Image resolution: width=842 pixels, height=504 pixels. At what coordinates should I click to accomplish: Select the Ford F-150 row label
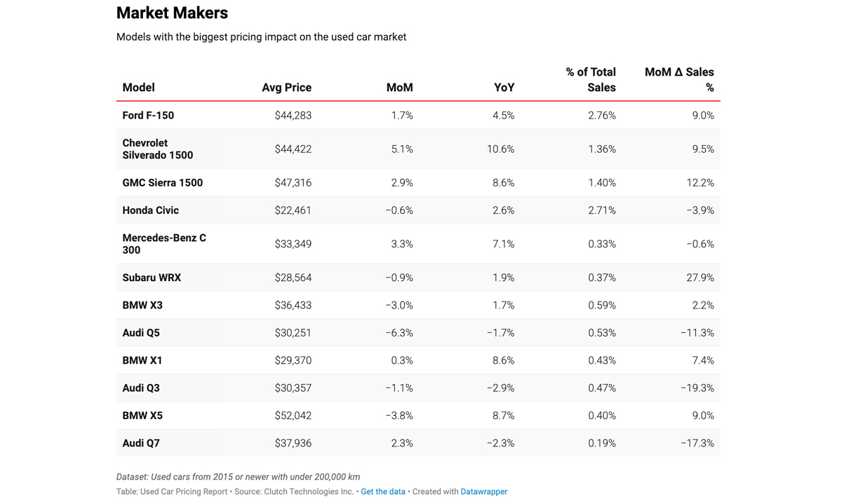pos(148,116)
